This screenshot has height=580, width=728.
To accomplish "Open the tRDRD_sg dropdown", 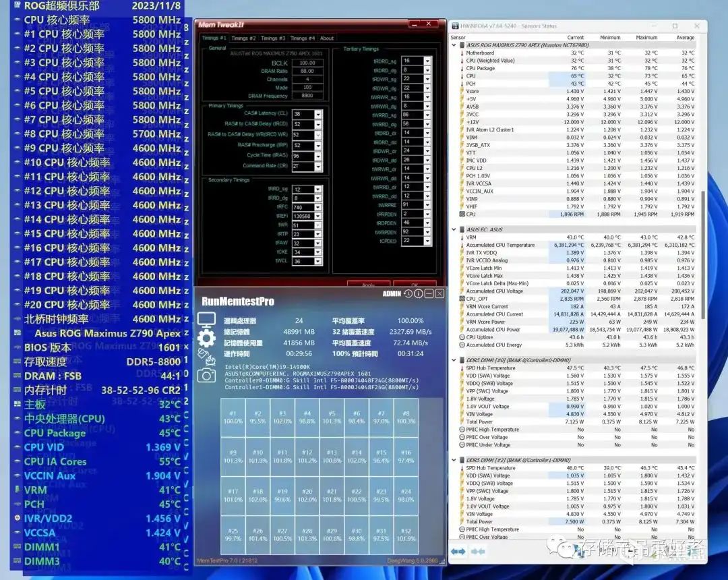I will point(427,61).
